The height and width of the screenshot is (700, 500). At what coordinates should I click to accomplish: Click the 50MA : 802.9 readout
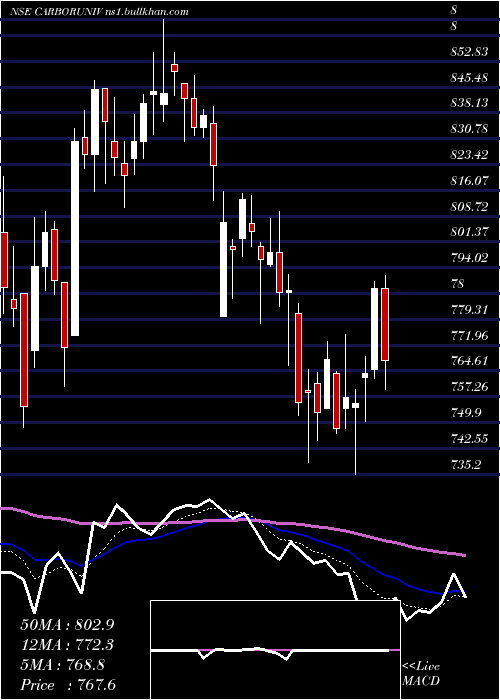(x=67, y=624)
